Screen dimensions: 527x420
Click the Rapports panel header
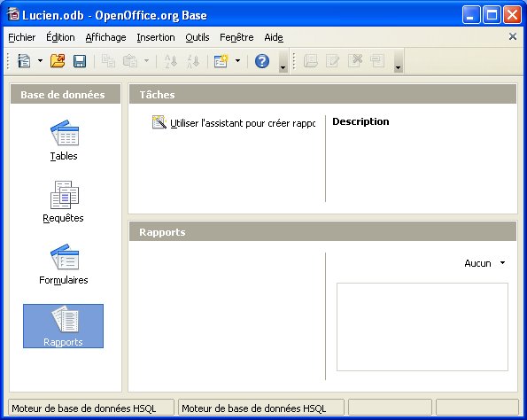(x=322, y=231)
